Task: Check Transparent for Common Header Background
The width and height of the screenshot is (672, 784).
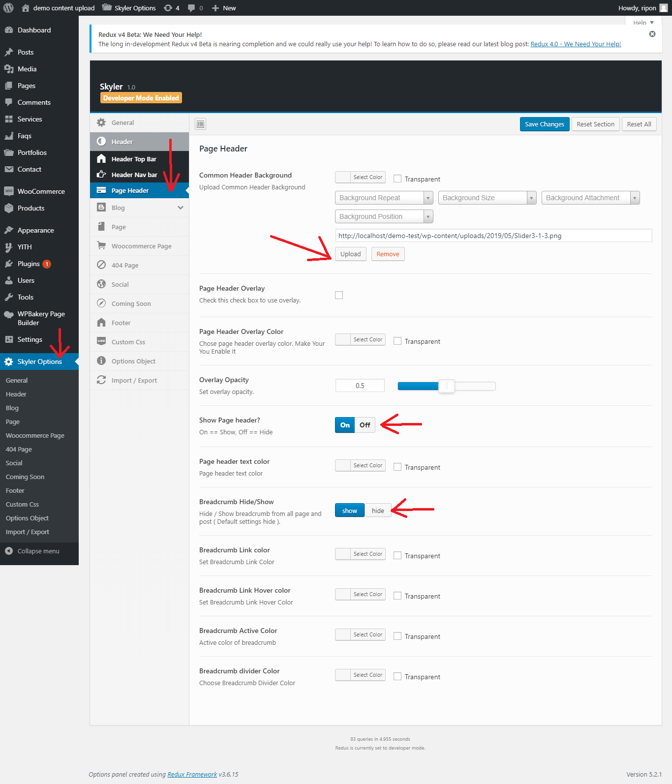Action: point(397,179)
